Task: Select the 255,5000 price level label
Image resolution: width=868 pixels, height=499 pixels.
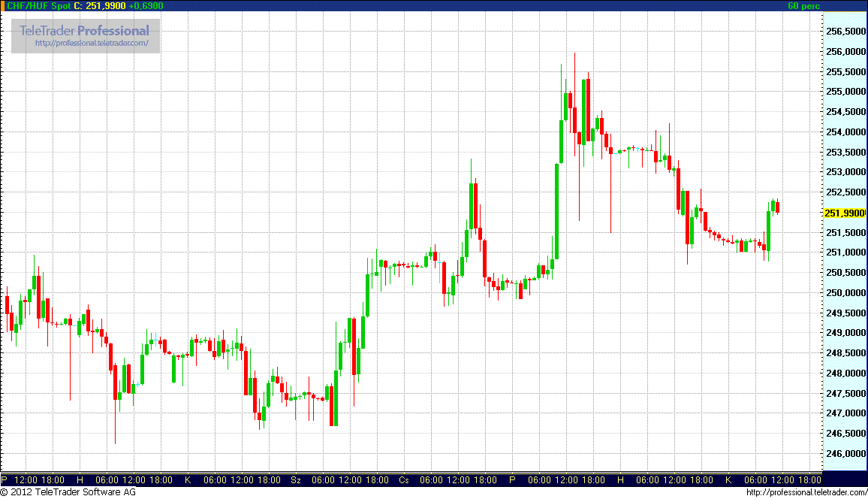Action: click(x=846, y=72)
